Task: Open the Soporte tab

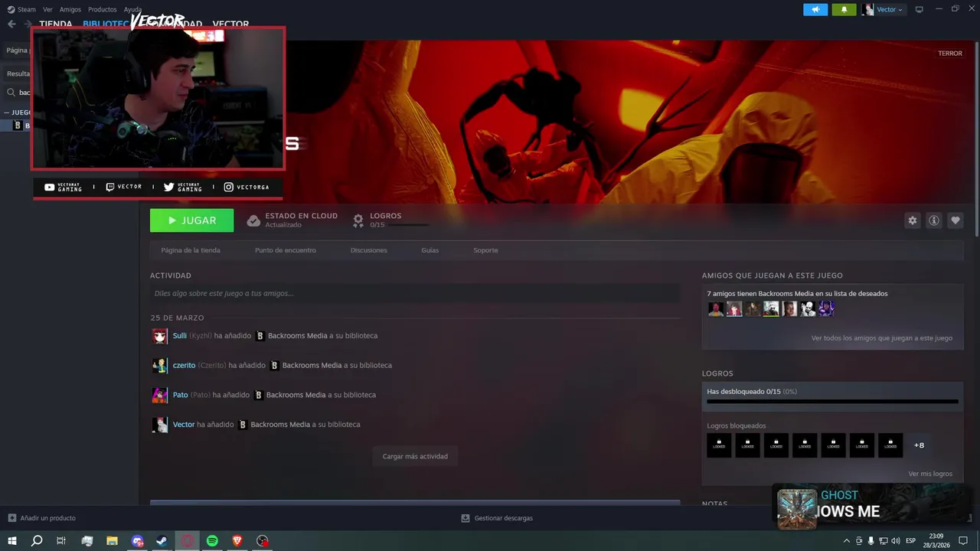Action: [x=485, y=250]
